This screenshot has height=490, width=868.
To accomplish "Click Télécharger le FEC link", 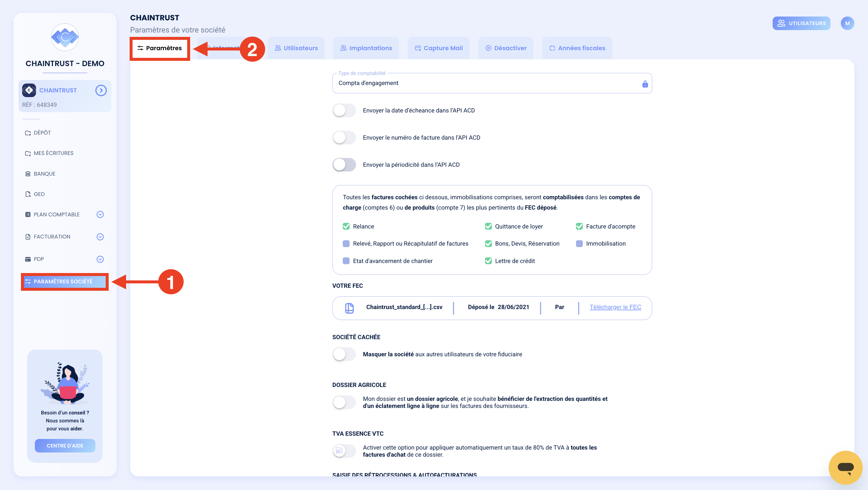I will [615, 307].
